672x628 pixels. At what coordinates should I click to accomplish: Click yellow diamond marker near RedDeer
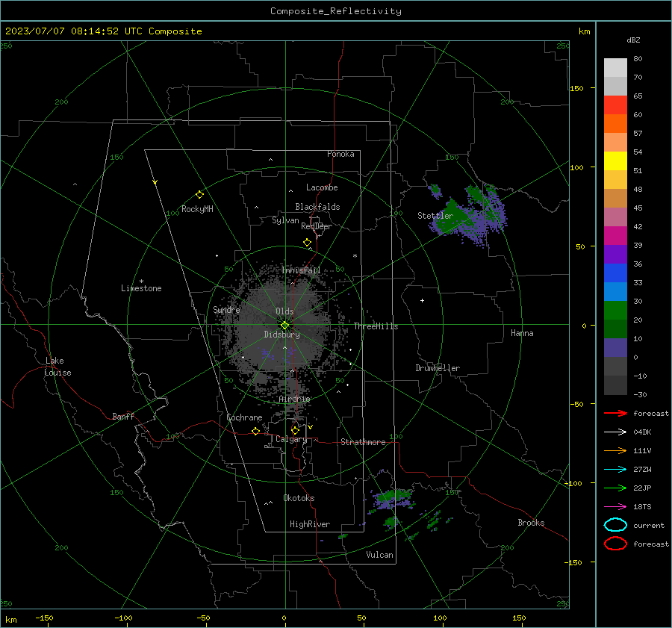coord(307,243)
